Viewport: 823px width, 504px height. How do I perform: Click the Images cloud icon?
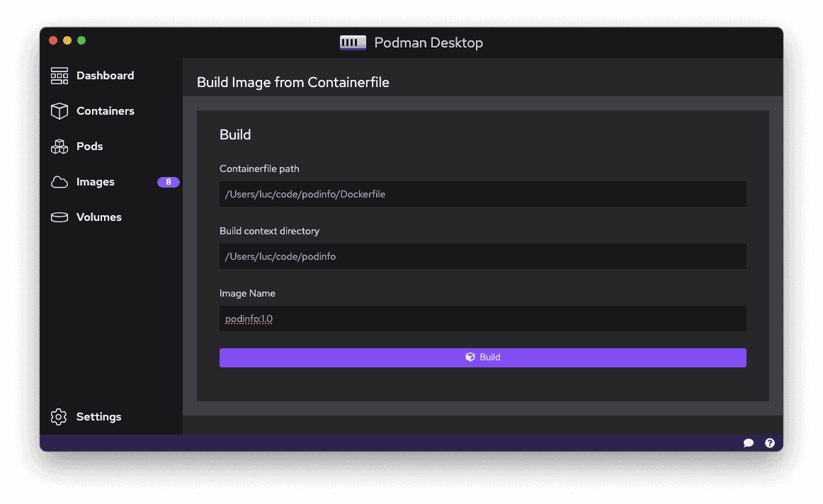[59, 182]
